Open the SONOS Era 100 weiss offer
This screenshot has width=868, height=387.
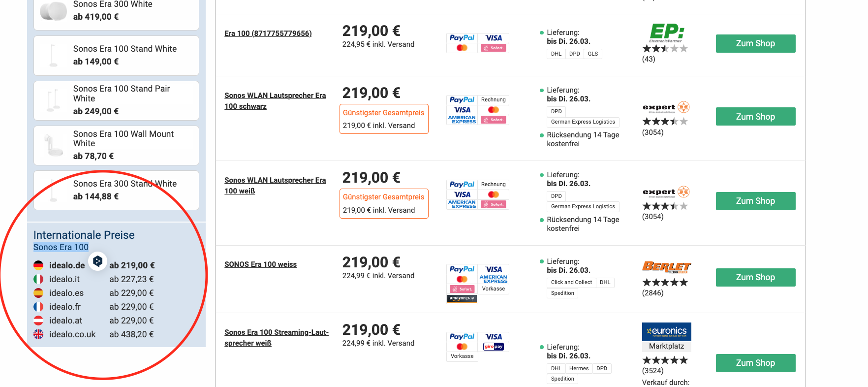point(260,264)
